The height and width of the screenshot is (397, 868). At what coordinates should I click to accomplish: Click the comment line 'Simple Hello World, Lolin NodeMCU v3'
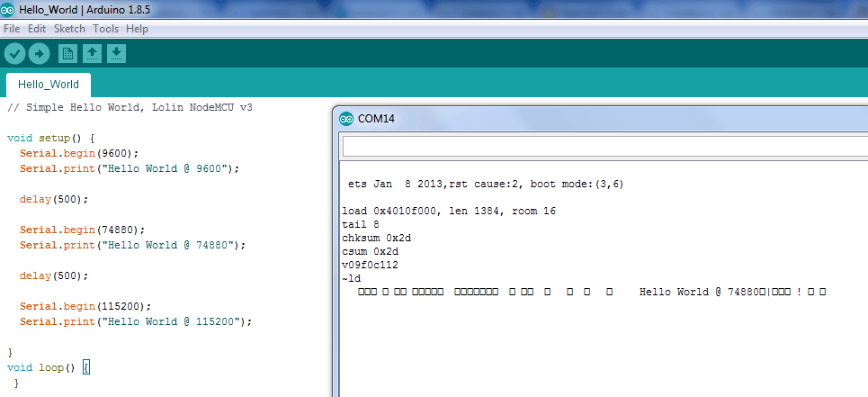click(x=130, y=107)
